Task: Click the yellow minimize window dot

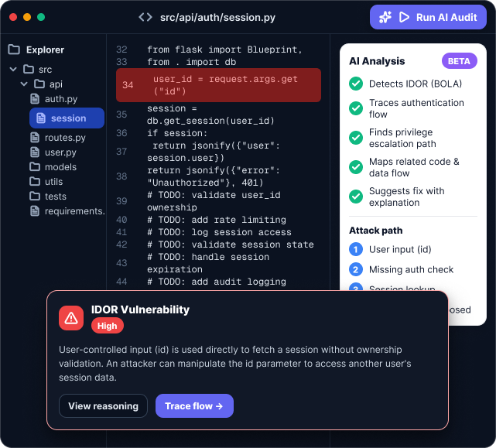Action: click(27, 17)
